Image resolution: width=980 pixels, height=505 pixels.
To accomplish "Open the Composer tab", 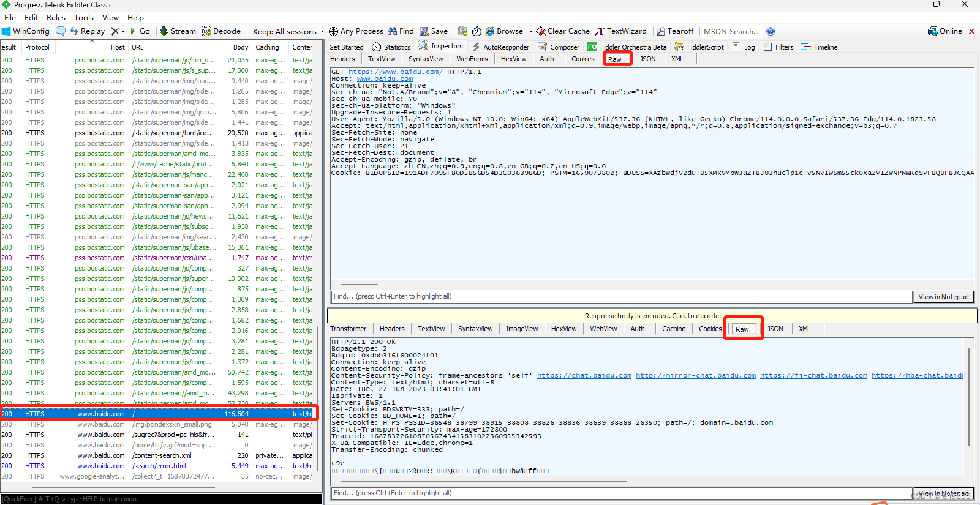I will 559,47.
